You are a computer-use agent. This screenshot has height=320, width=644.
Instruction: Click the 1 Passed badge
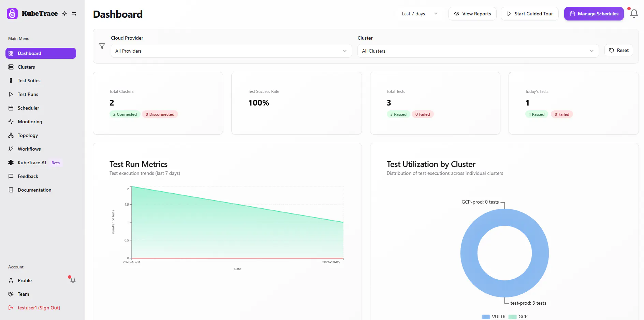click(x=537, y=114)
